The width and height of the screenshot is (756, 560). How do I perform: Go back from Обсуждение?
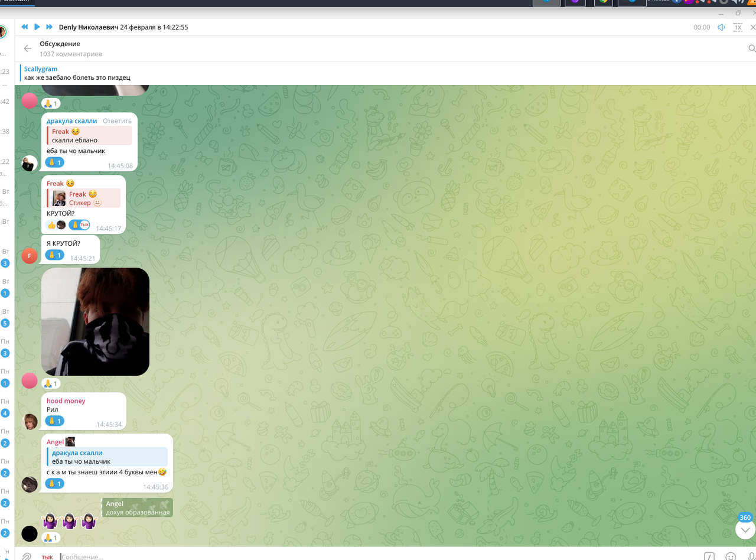[27, 48]
